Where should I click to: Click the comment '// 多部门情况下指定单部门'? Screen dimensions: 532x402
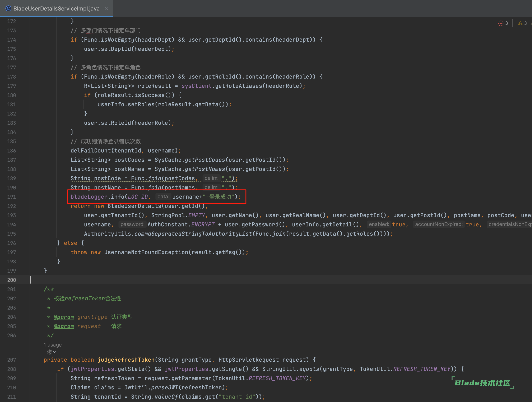[x=106, y=30]
